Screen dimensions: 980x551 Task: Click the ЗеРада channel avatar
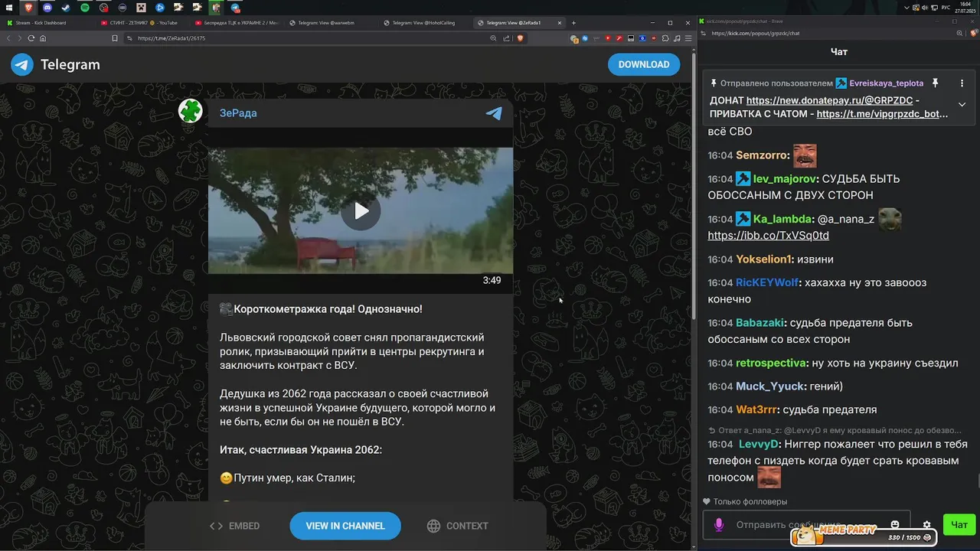tap(190, 111)
